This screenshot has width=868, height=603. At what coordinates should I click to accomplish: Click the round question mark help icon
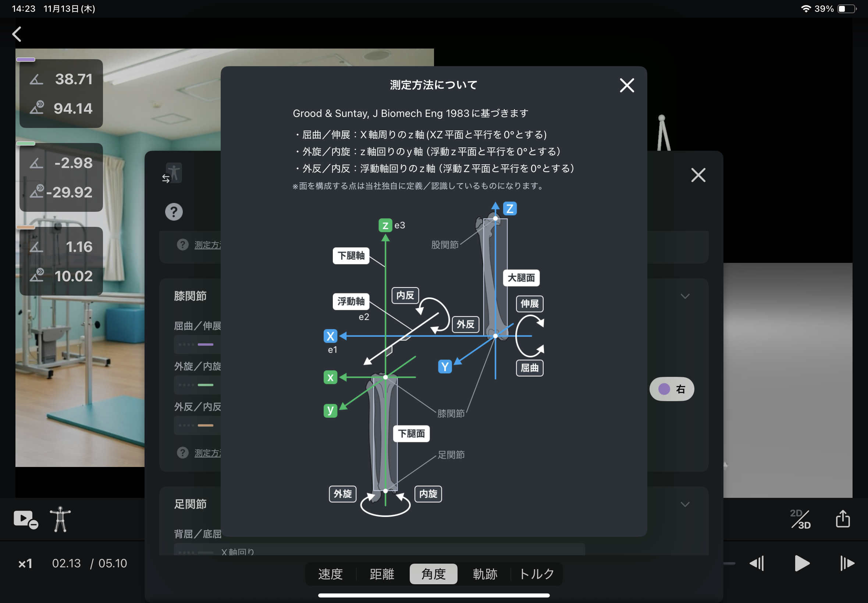coord(174,212)
